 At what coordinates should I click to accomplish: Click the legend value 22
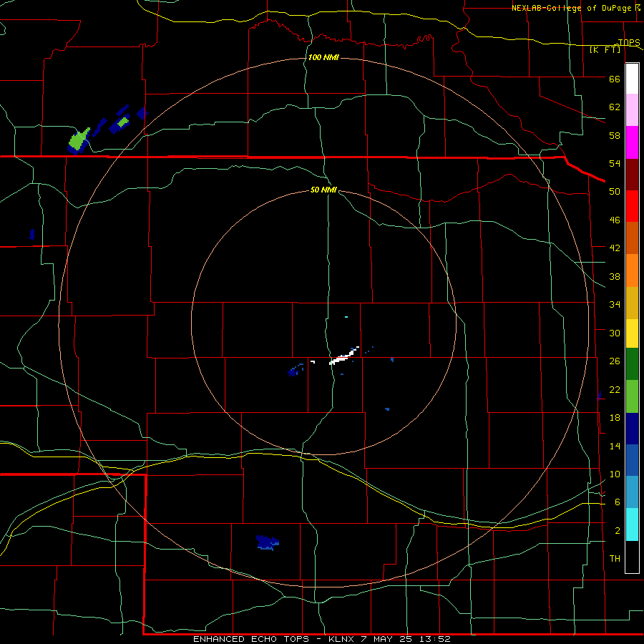(x=615, y=389)
